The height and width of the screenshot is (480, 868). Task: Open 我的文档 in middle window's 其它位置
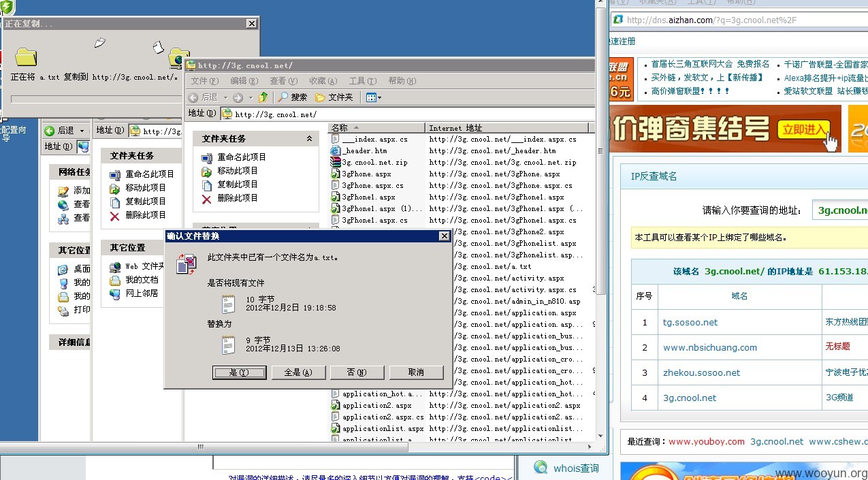[x=135, y=280]
